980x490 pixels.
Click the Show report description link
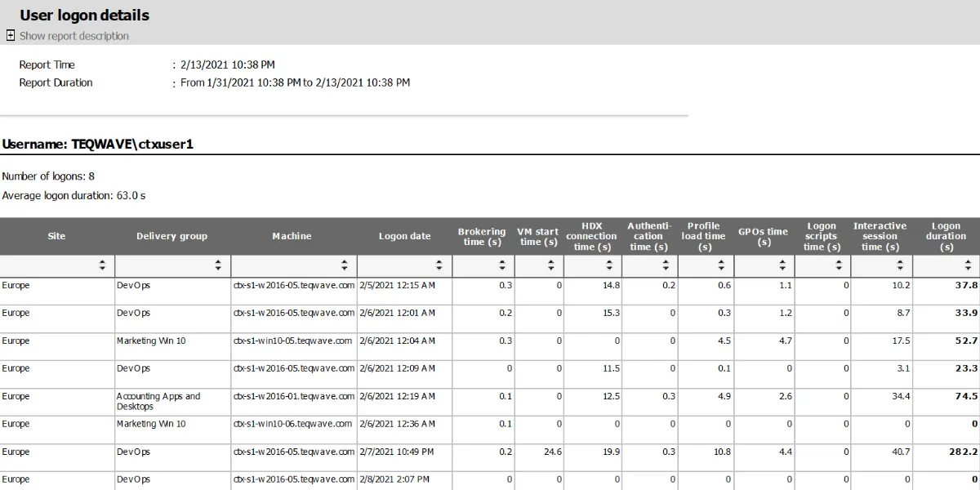[x=73, y=36]
